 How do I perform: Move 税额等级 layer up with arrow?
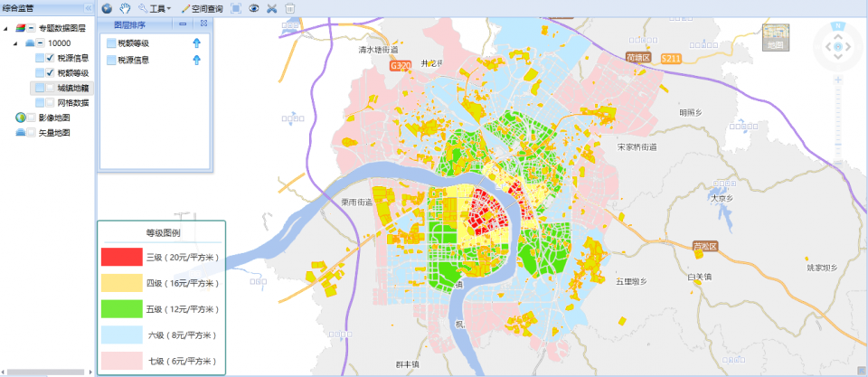196,42
